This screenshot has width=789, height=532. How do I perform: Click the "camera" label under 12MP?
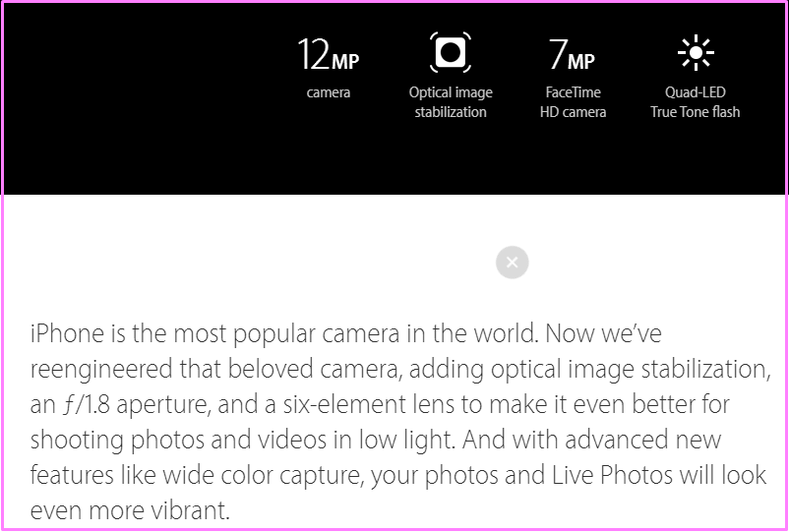click(328, 93)
